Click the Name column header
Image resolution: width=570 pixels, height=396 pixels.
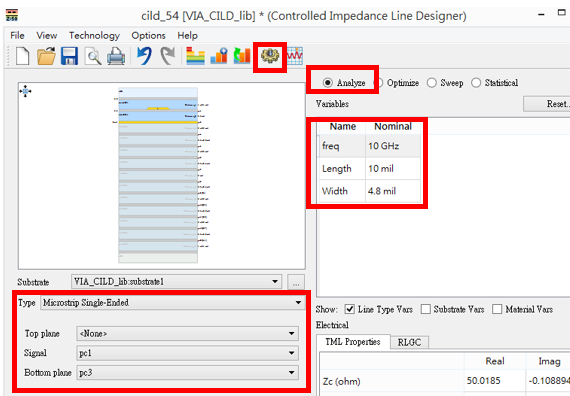[342, 127]
